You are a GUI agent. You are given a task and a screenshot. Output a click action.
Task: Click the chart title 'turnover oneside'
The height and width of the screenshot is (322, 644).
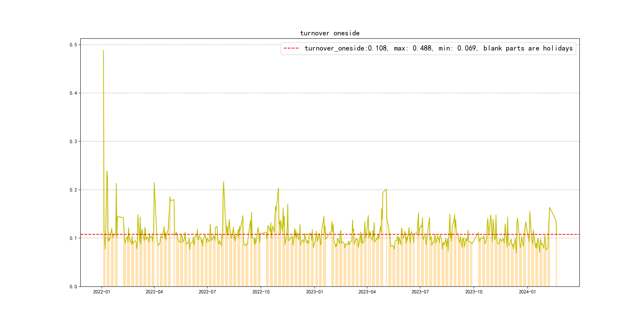pyautogui.click(x=330, y=33)
